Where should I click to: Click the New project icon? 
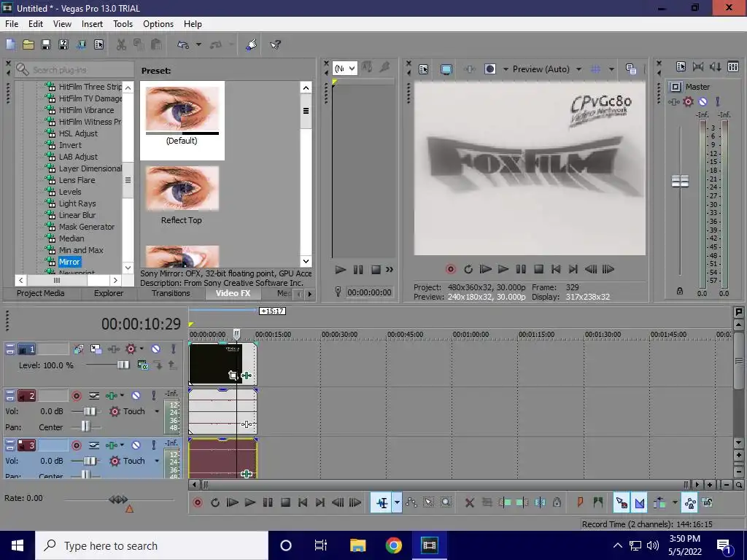10,44
